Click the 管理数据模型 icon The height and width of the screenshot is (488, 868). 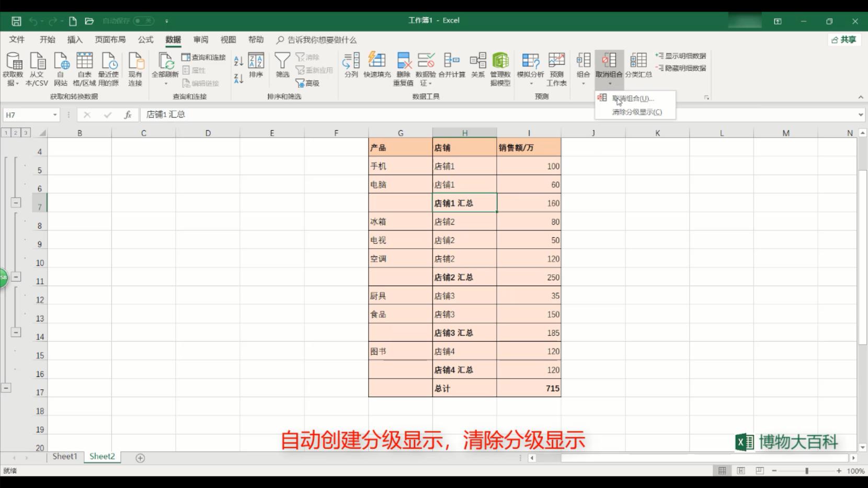tap(500, 65)
